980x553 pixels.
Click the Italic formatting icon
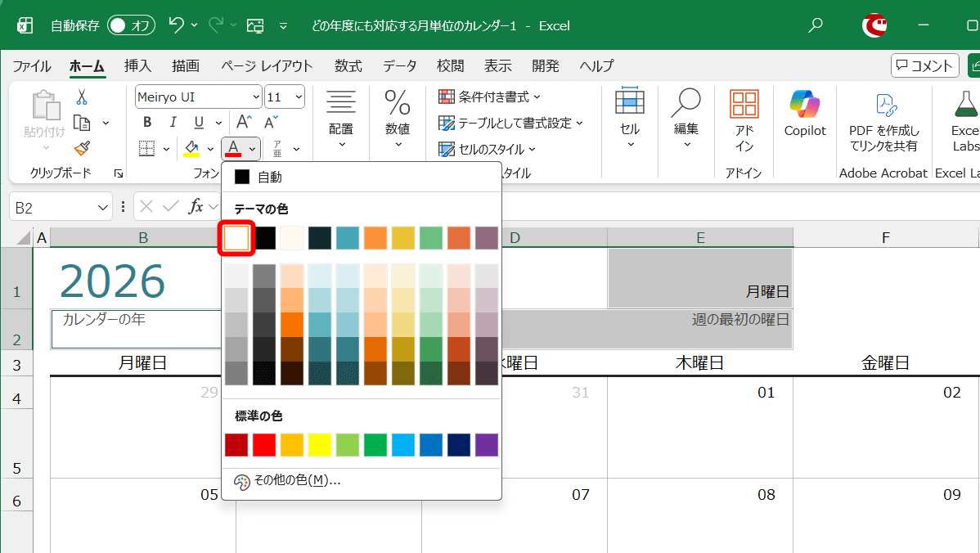tap(173, 121)
